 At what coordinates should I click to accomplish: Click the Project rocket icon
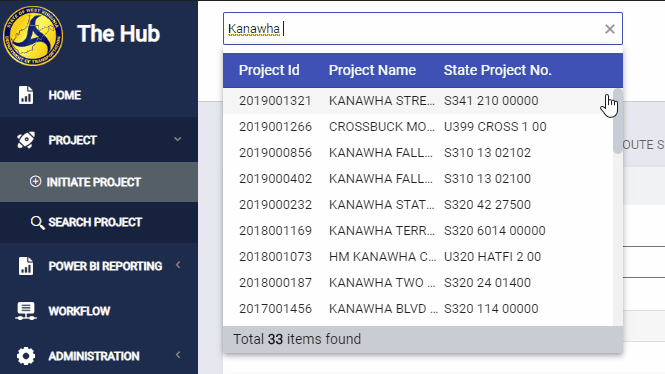[x=25, y=140]
